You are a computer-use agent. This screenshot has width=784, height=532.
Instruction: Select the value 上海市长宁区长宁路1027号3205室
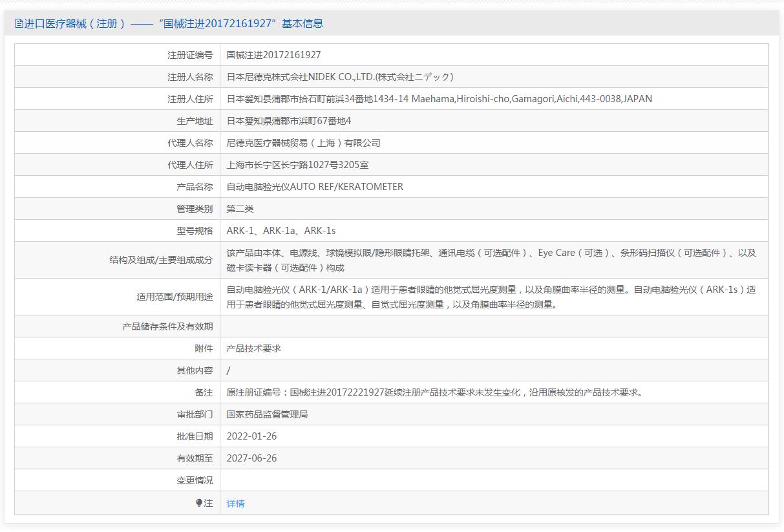click(298, 165)
